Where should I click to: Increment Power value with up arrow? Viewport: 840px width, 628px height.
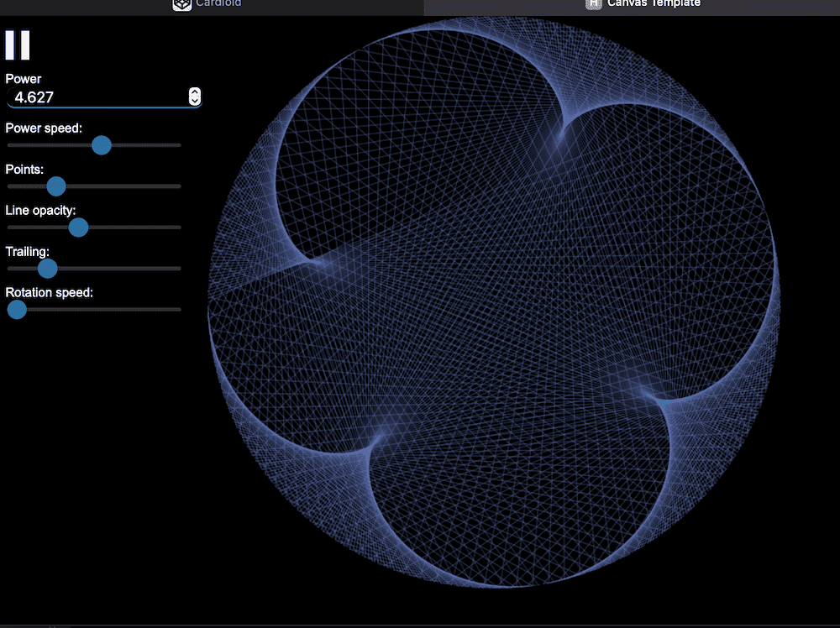tap(195, 92)
